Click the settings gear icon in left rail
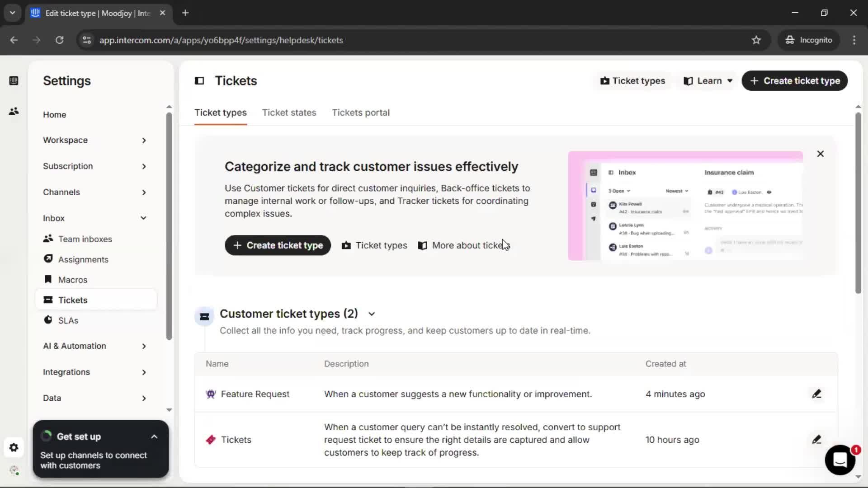Screen dimensions: 868x488 pos(14,447)
